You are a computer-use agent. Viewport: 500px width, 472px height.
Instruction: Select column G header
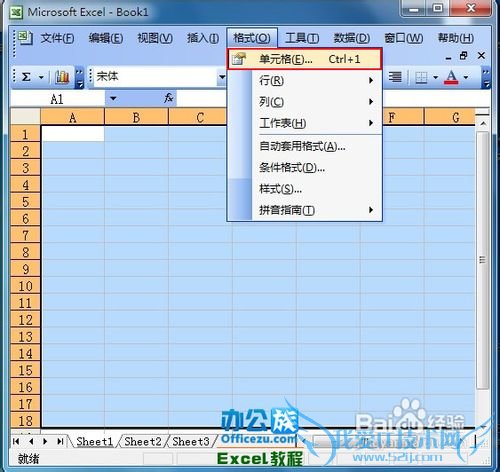click(x=450, y=117)
